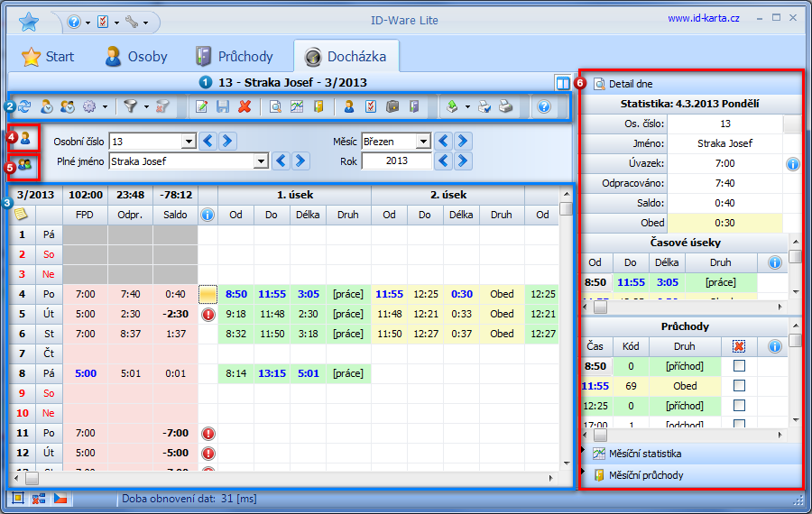Viewport: 812px width, 514px height.
Task: Click the single person with clock icon
Action: pos(47,106)
